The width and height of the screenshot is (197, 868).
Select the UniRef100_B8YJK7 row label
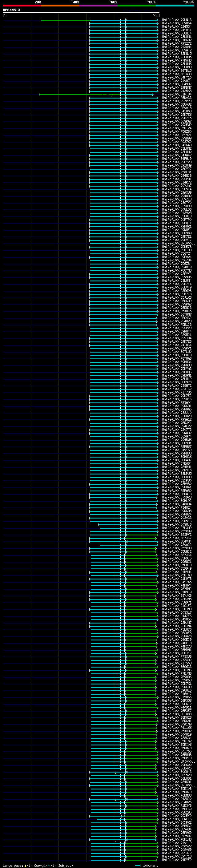click(176, 538)
